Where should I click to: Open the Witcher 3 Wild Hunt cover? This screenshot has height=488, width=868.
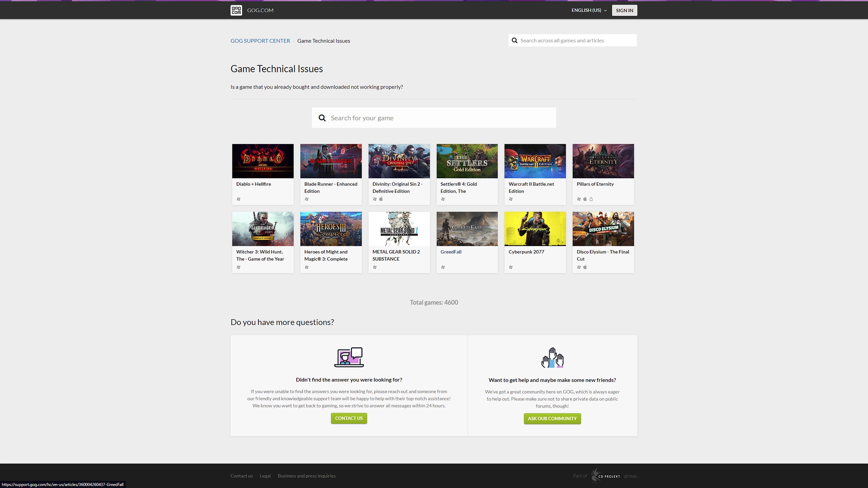[x=263, y=229]
